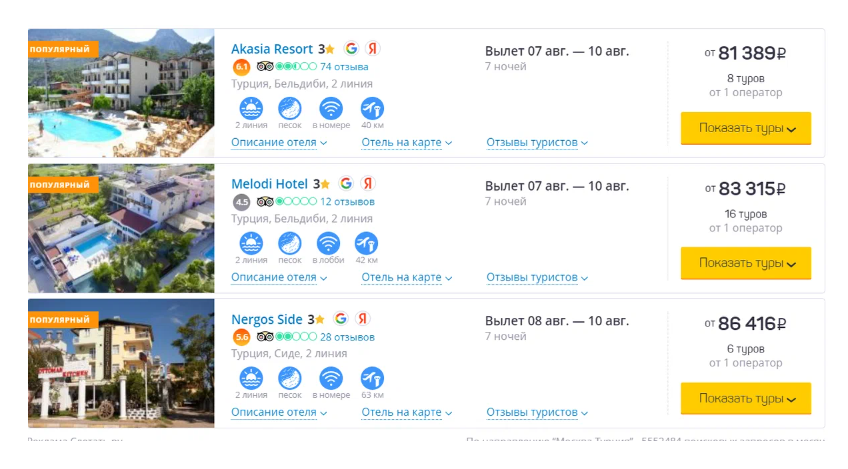Click airport distance 42 км icon
The height and width of the screenshot is (469, 848).
click(x=366, y=243)
